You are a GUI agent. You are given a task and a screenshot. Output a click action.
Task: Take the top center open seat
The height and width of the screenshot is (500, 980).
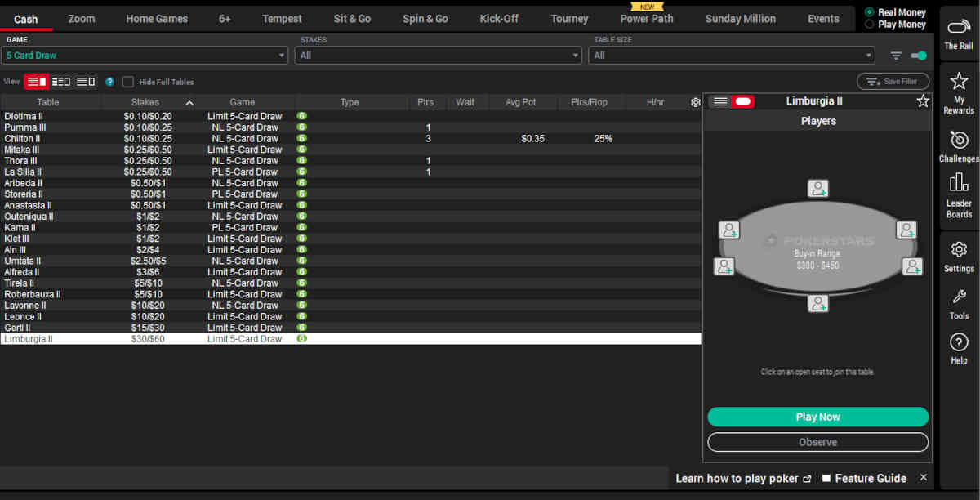(818, 189)
